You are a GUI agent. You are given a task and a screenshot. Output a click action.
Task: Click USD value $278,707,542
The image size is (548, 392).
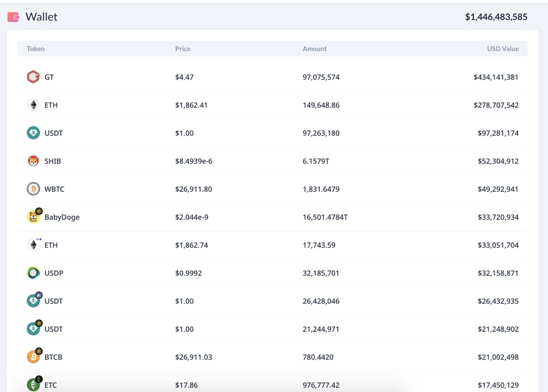(x=496, y=105)
